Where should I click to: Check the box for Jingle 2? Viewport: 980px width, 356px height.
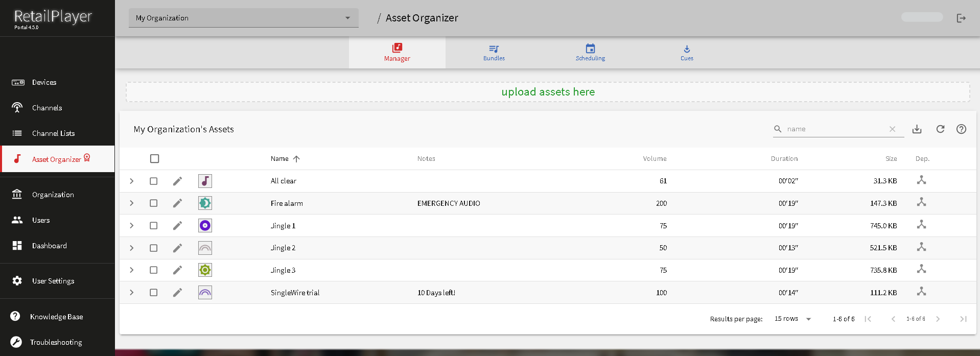pyautogui.click(x=153, y=248)
